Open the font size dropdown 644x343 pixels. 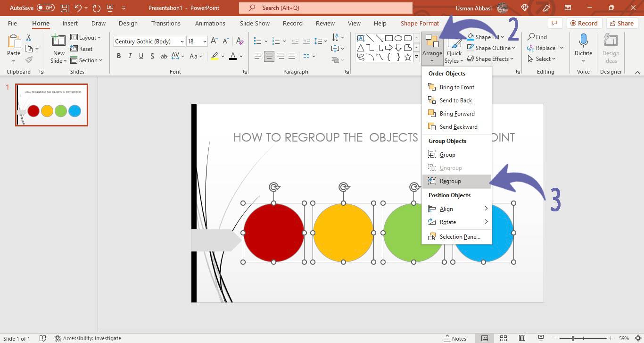(x=205, y=42)
